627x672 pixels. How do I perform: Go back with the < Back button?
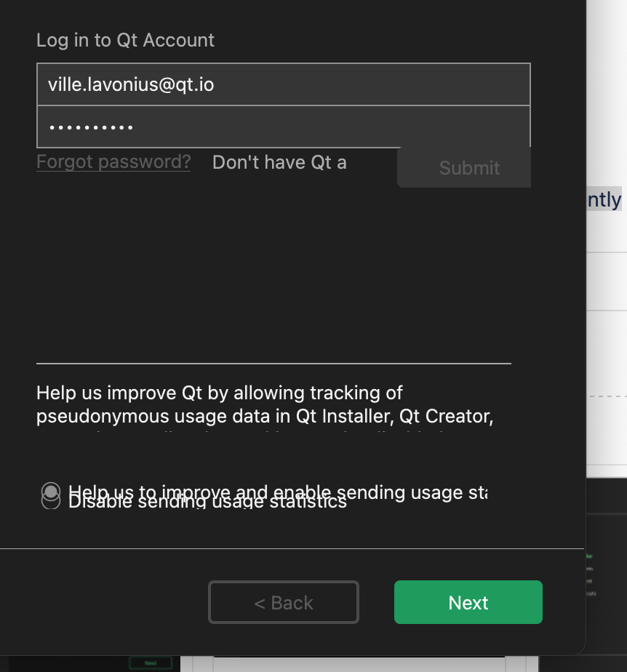283,602
